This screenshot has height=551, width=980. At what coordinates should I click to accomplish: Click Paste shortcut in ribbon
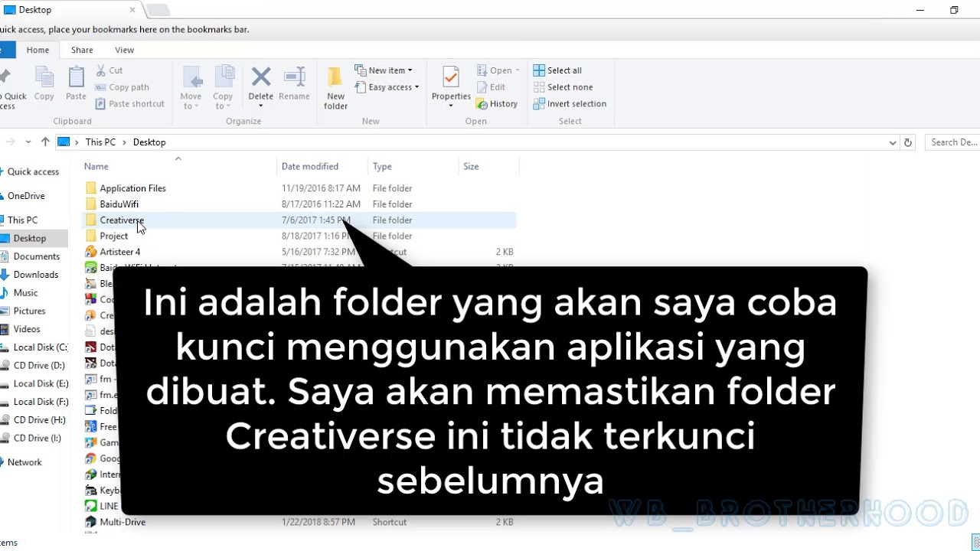tap(129, 104)
